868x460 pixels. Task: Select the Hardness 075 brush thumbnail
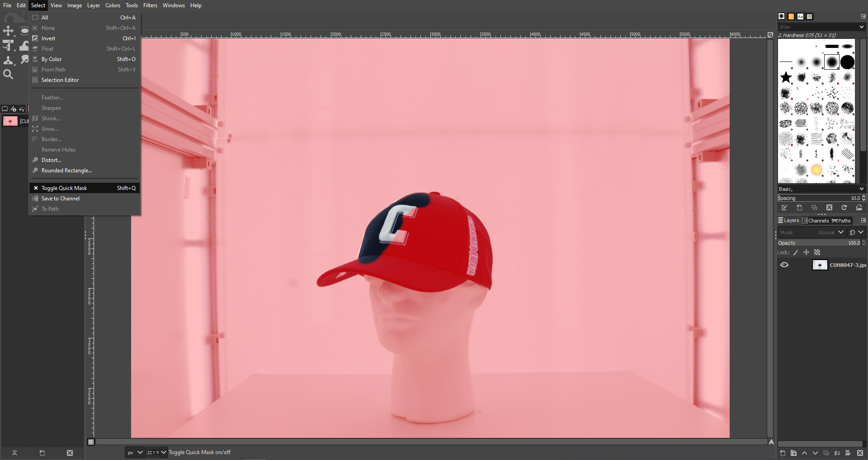point(832,62)
